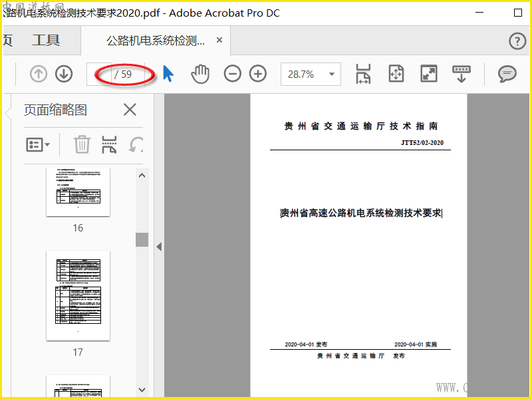Switch to the 公路机电系统检测 document tab
The image size is (532, 399).
[156, 41]
